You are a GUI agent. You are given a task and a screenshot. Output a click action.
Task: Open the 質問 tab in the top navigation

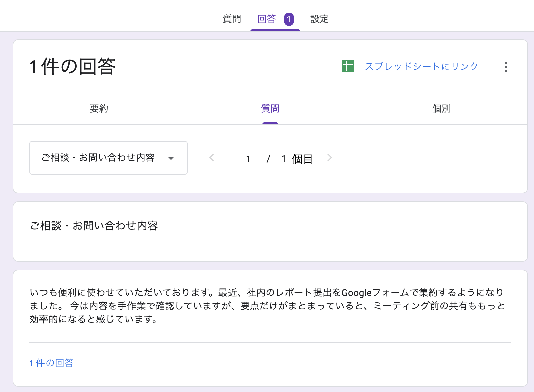pyautogui.click(x=232, y=19)
